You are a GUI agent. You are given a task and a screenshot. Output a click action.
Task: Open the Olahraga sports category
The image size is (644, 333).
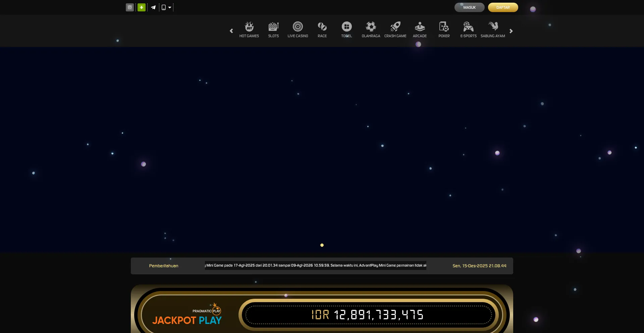coord(371,30)
